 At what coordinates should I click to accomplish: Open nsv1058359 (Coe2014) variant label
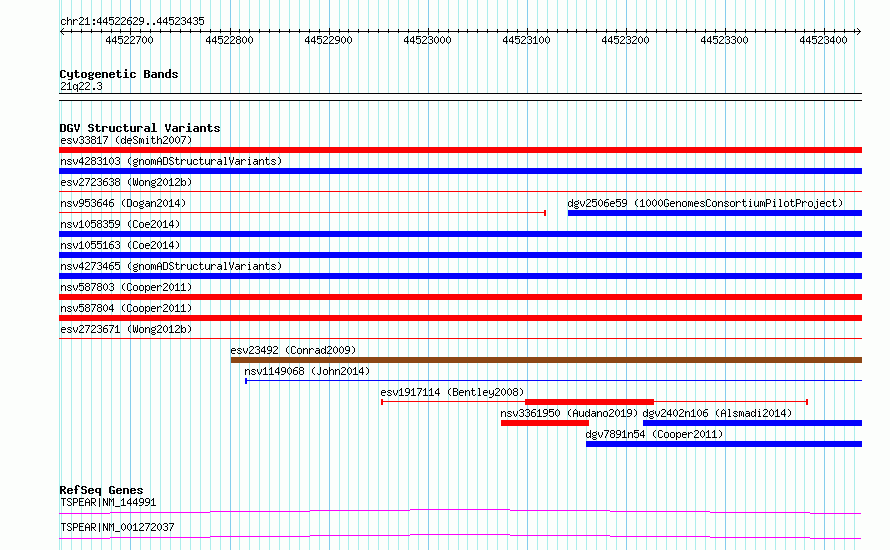pos(120,224)
